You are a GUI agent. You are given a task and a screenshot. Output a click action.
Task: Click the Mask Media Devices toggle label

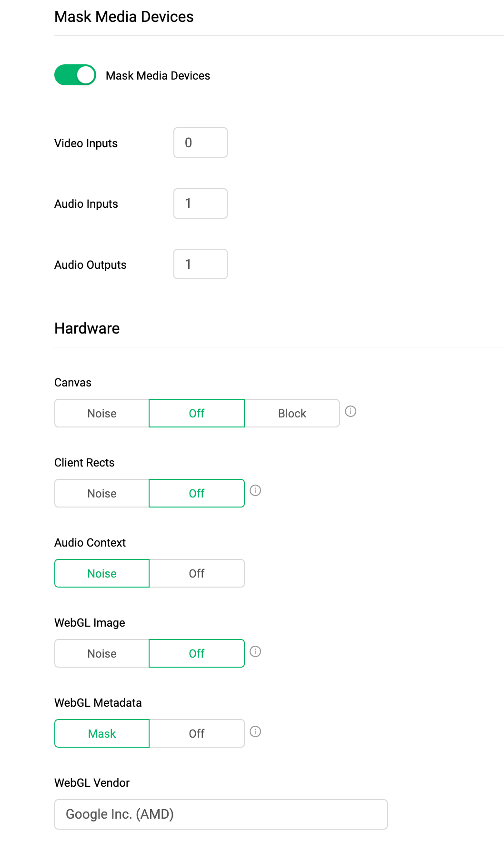tap(158, 76)
